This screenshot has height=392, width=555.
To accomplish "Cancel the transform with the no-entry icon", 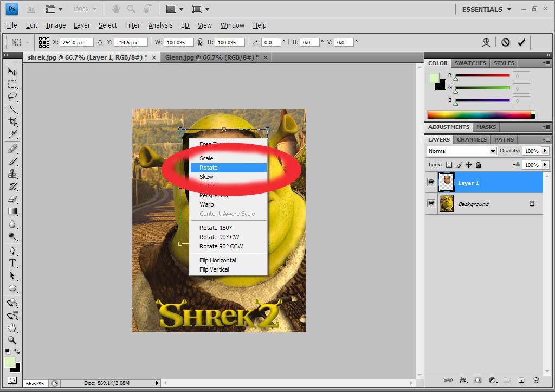I will click(x=506, y=42).
